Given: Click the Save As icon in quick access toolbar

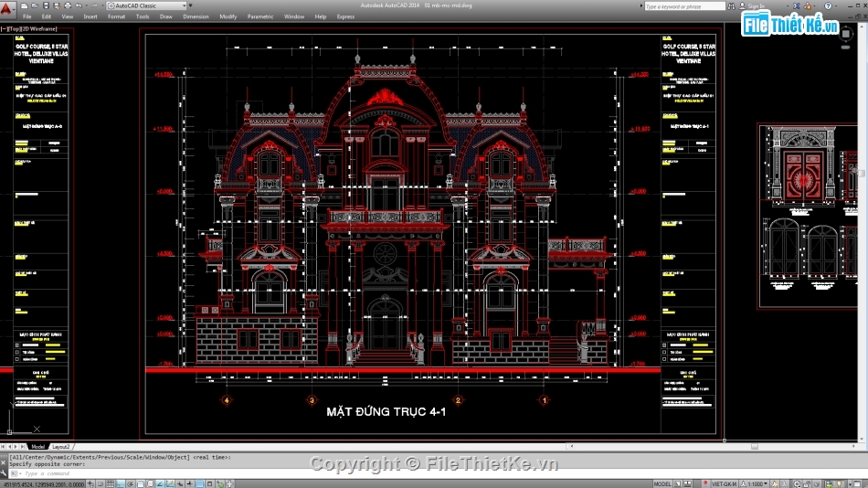Looking at the screenshot, I should [x=57, y=5].
